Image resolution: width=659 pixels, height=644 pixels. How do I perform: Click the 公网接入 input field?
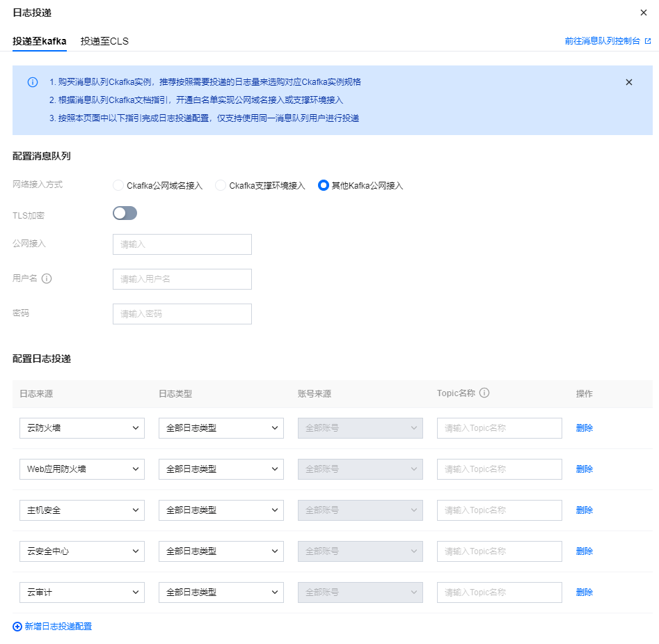click(182, 244)
